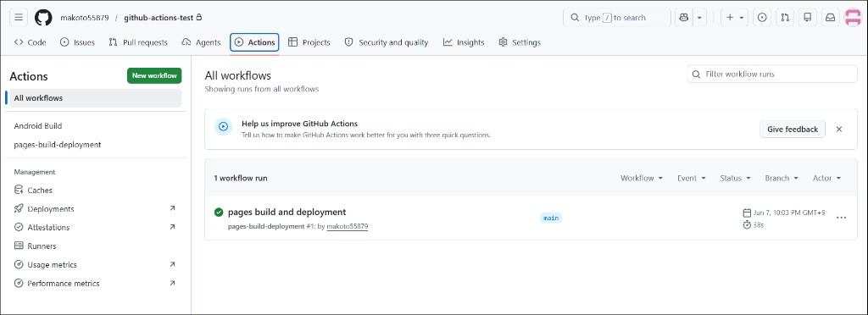Click the main branch label
Screen dimensions: 868x315
point(551,218)
